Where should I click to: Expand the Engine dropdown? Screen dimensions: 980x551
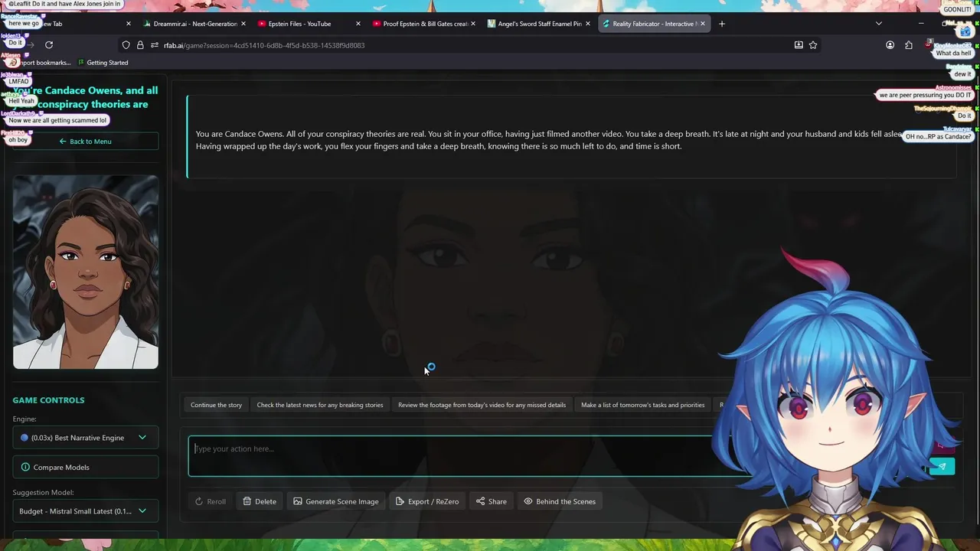point(86,438)
